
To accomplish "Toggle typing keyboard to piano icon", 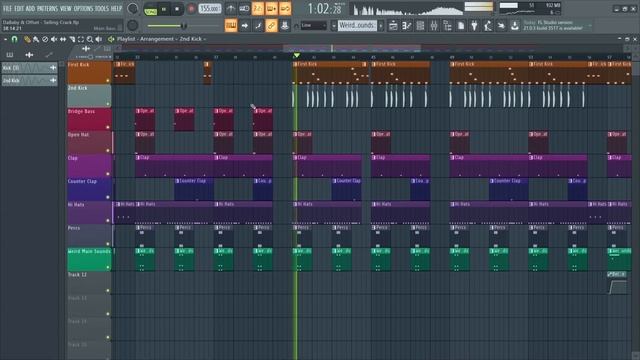I will [x=231, y=26].
